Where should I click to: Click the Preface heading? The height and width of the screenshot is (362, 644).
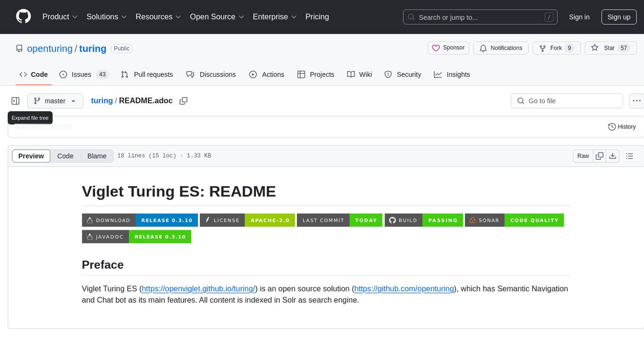pyautogui.click(x=103, y=264)
